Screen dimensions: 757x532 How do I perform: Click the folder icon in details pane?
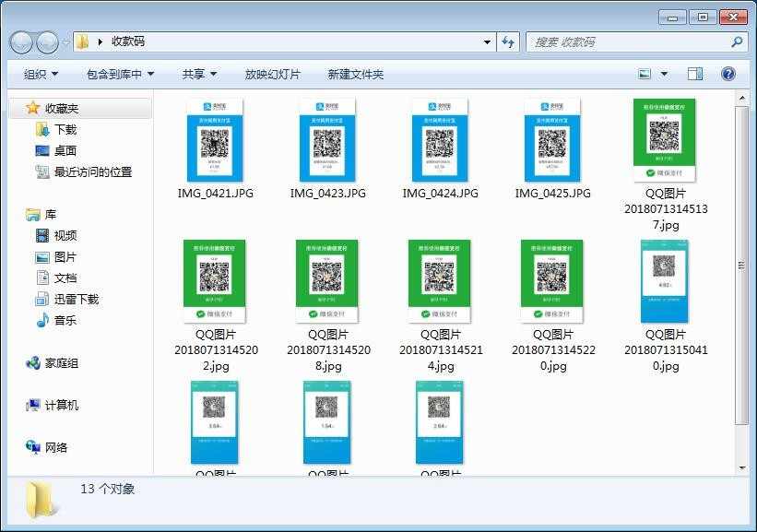point(41,501)
